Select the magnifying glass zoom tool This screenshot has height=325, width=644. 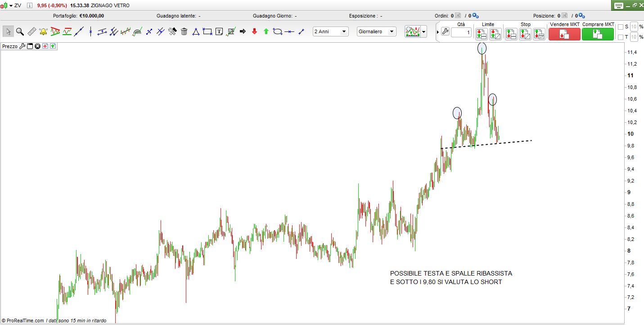(20, 31)
